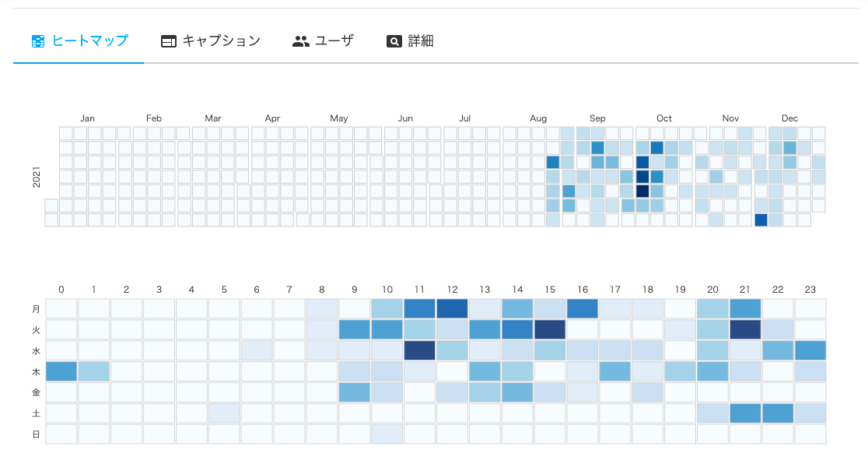Viewport: 868px width, 450px height.
Task: Select the Wednesday 23 o'clock blue cell
Action: [810, 351]
